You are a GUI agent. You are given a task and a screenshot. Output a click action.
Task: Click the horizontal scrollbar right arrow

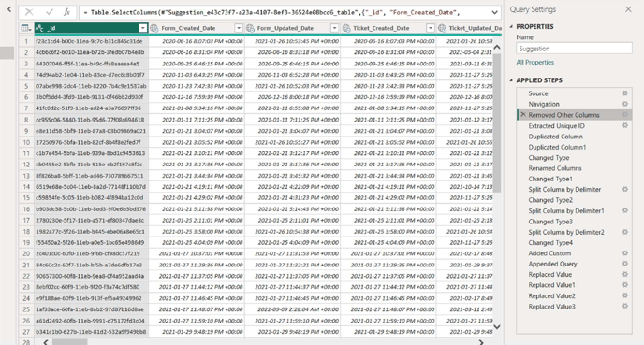481,342
